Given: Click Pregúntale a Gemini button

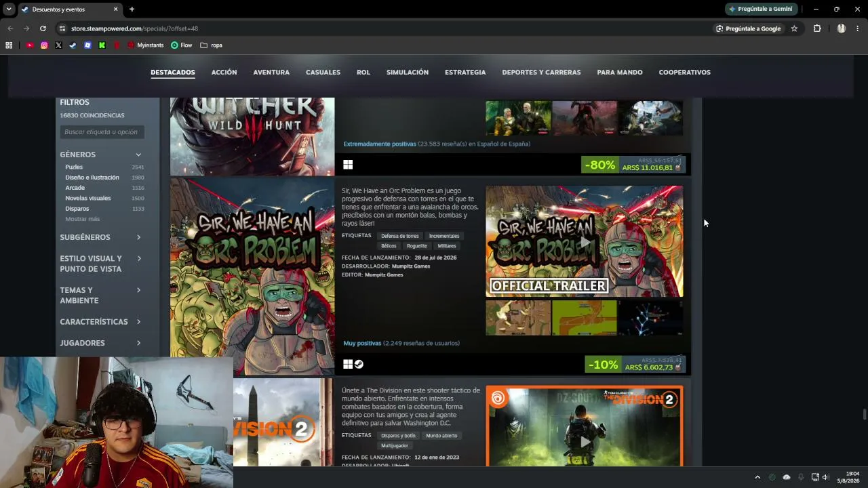Looking at the screenshot, I should (760, 9).
